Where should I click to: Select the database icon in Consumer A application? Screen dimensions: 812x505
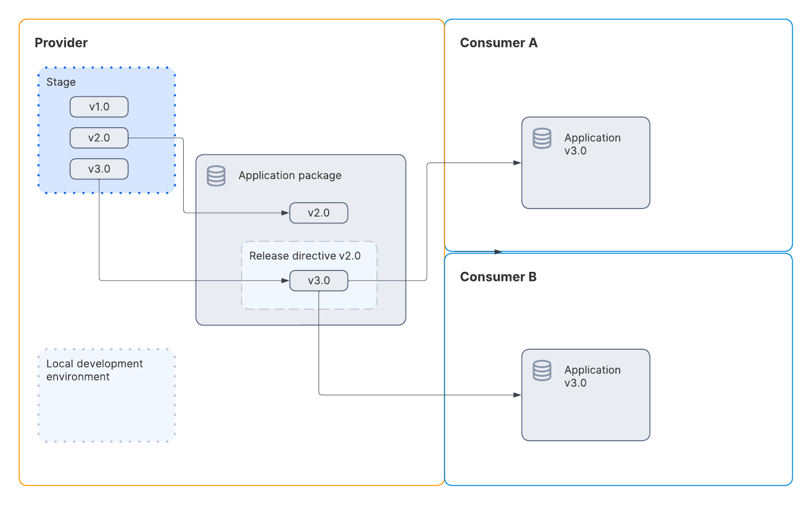pyautogui.click(x=541, y=138)
